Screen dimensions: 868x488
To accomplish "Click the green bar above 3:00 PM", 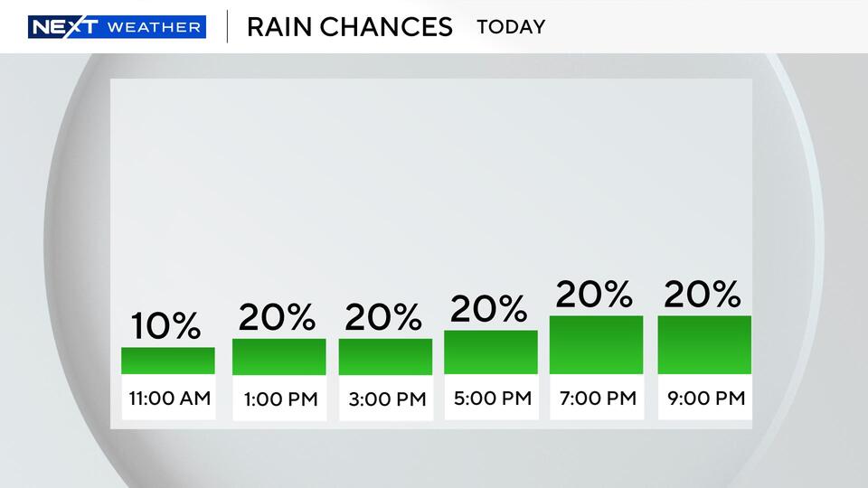I will 385,357.
